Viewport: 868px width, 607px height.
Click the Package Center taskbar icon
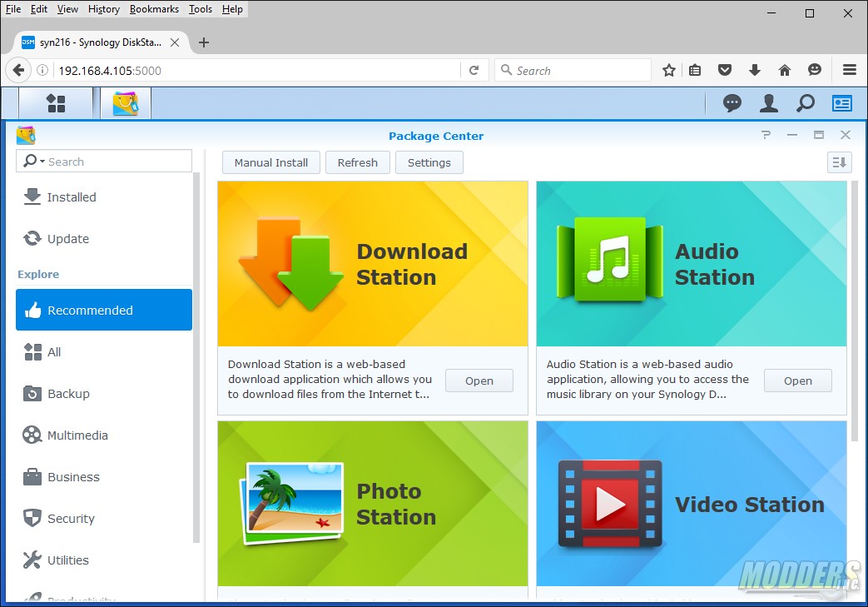point(126,103)
